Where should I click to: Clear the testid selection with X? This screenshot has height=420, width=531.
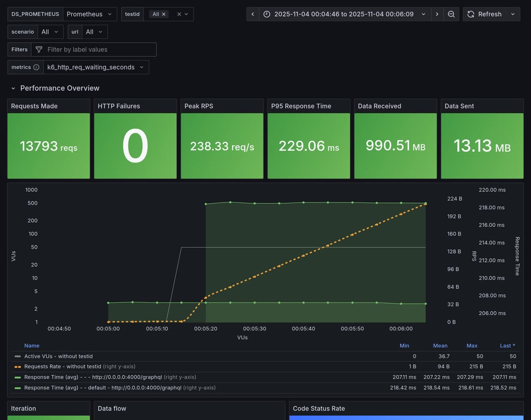tap(179, 14)
